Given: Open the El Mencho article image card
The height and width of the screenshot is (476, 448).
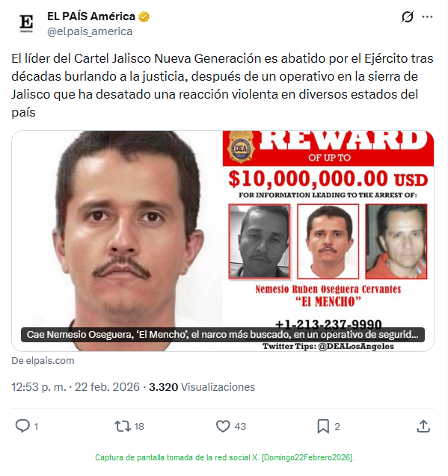Looking at the screenshot, I should [223, 241].
